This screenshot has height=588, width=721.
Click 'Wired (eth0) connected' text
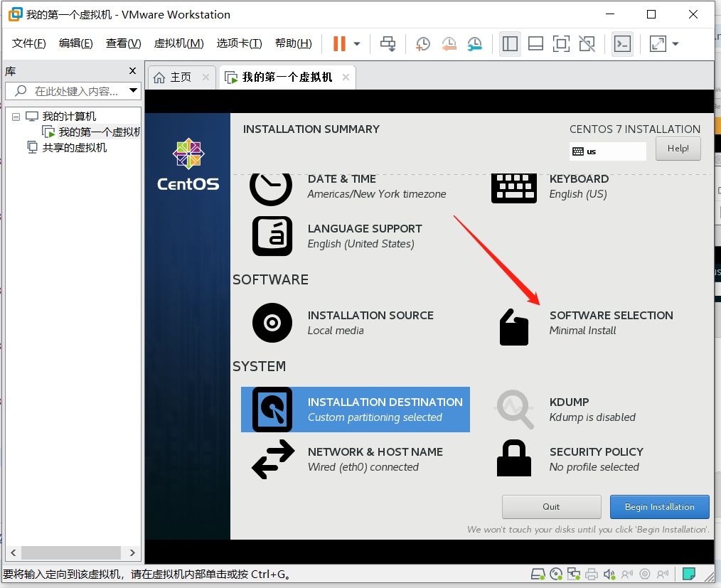click(363, 467)
